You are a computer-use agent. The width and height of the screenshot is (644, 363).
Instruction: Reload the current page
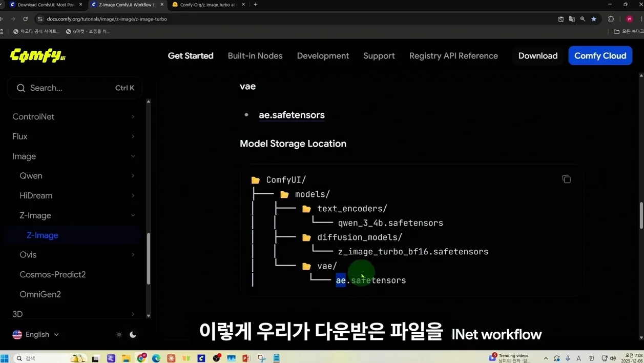click(x=25, y=19)
